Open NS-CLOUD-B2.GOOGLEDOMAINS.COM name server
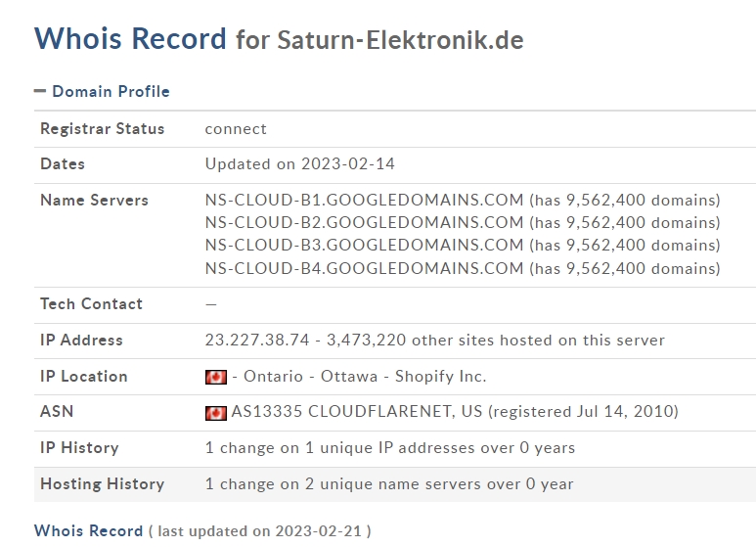The image size is (756, 547). click(x=364, y=222)
